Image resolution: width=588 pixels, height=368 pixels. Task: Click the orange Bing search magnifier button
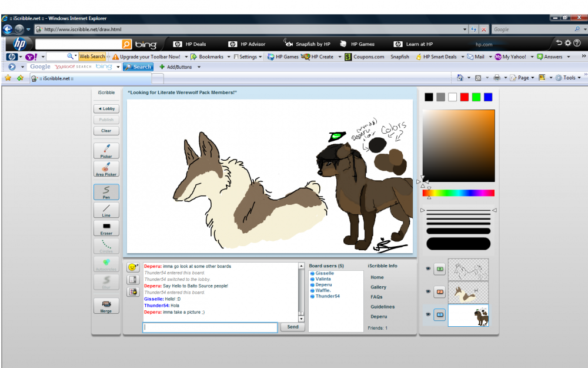click(x=127, y=44)
